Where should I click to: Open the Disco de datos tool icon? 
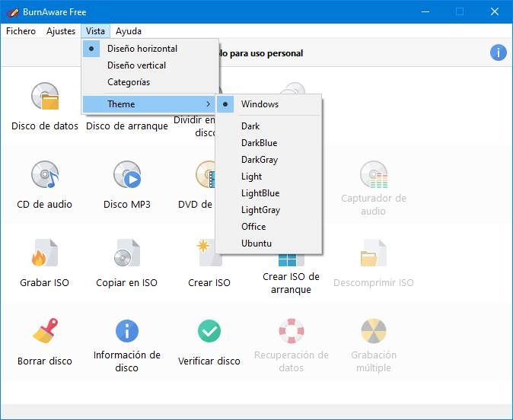coord(45,96)
